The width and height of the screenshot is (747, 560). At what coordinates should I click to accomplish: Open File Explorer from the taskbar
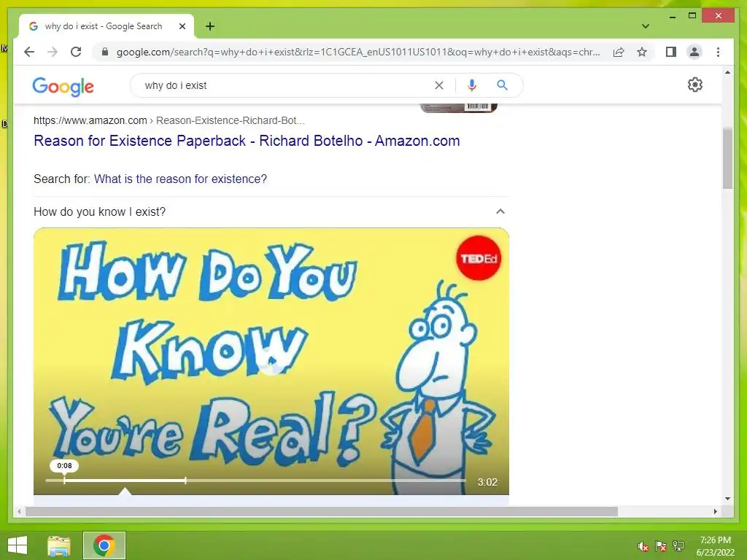click(59, 545)
